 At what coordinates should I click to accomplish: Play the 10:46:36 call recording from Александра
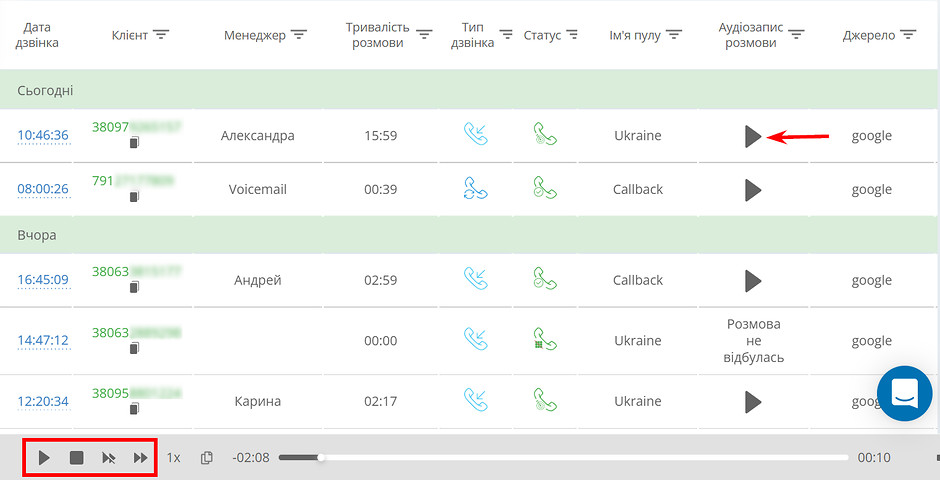point(753,136)
